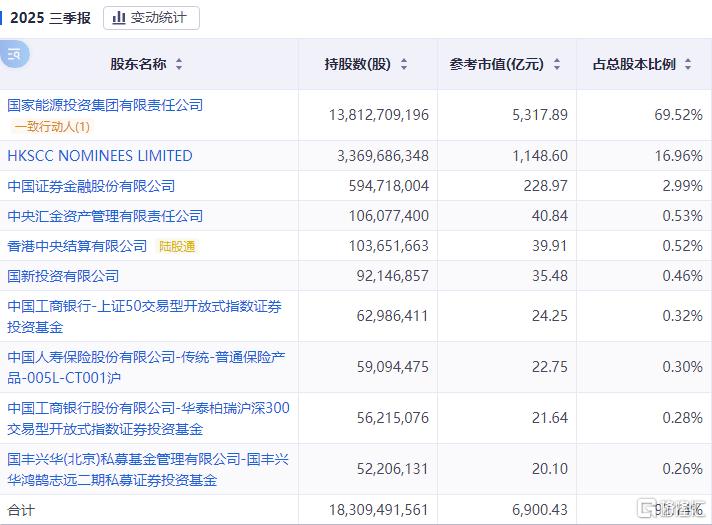Sort by 持股数(股) column arrows
Image resolution: width=712 pixels, height=525 pixels.
coord(404,64)
